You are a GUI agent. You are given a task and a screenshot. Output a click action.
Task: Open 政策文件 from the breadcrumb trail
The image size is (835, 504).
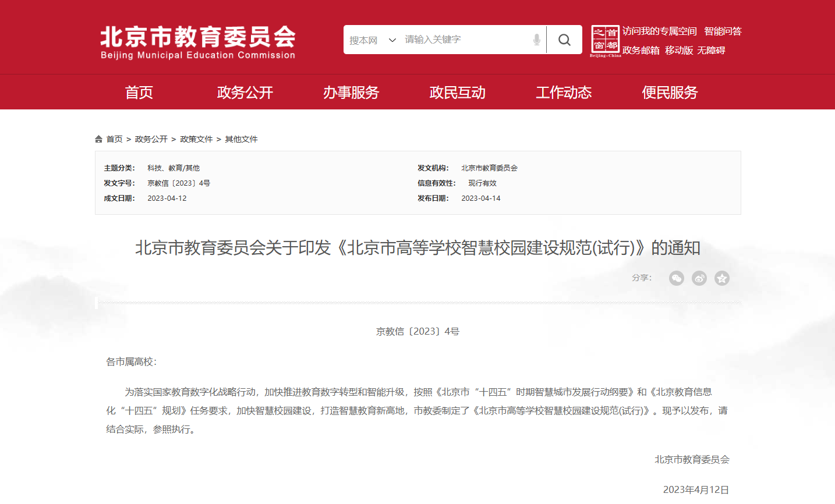195,139
